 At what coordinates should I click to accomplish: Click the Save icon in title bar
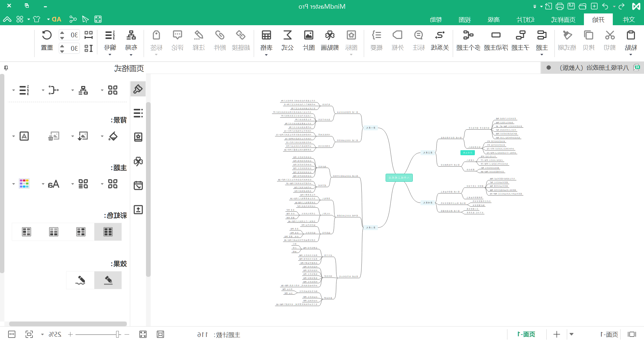click(x=571, y=6)
